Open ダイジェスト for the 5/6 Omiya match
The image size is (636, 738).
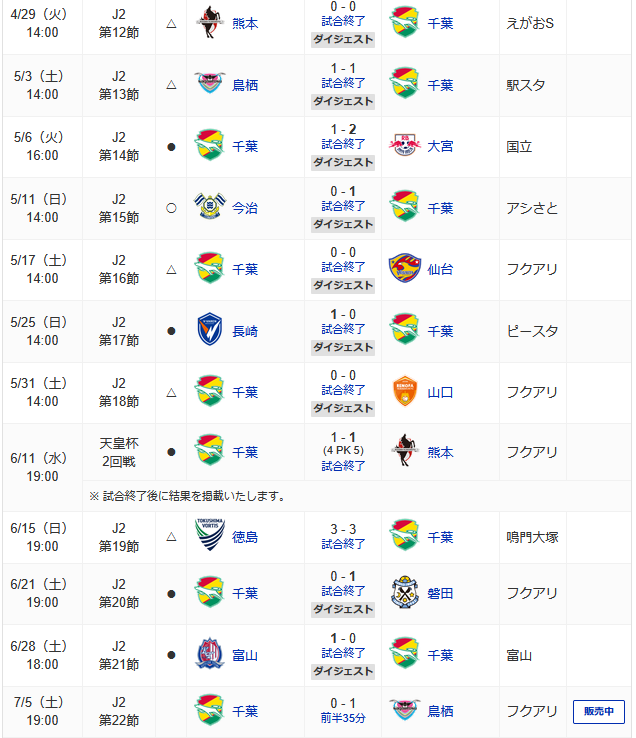(x=343, y=163)
